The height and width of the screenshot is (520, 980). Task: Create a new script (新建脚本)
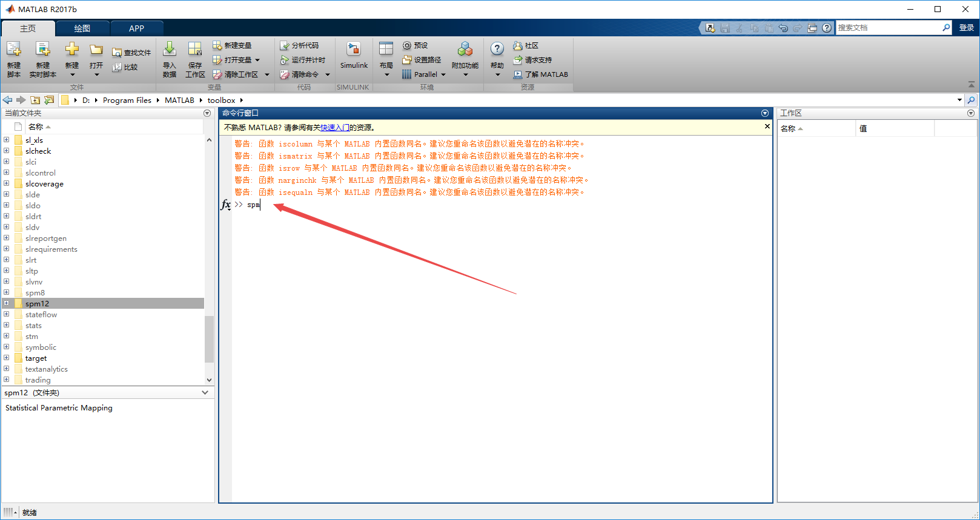click(14, 59)
